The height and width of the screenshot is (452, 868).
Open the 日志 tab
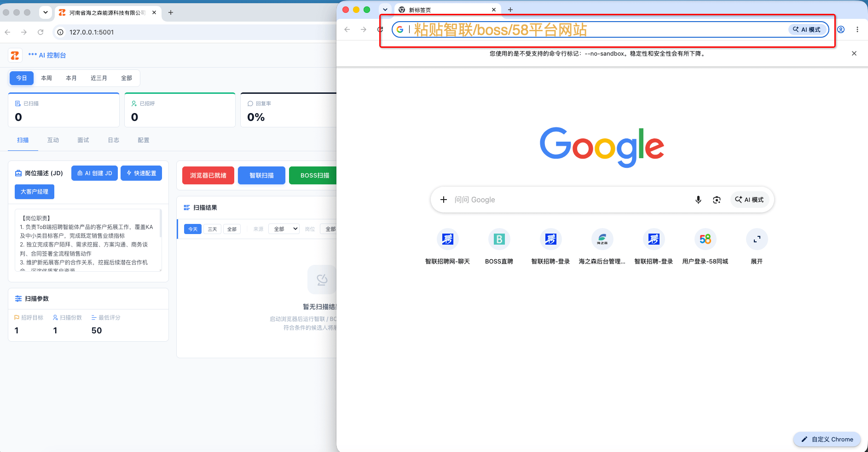click(x=114, y=140)
